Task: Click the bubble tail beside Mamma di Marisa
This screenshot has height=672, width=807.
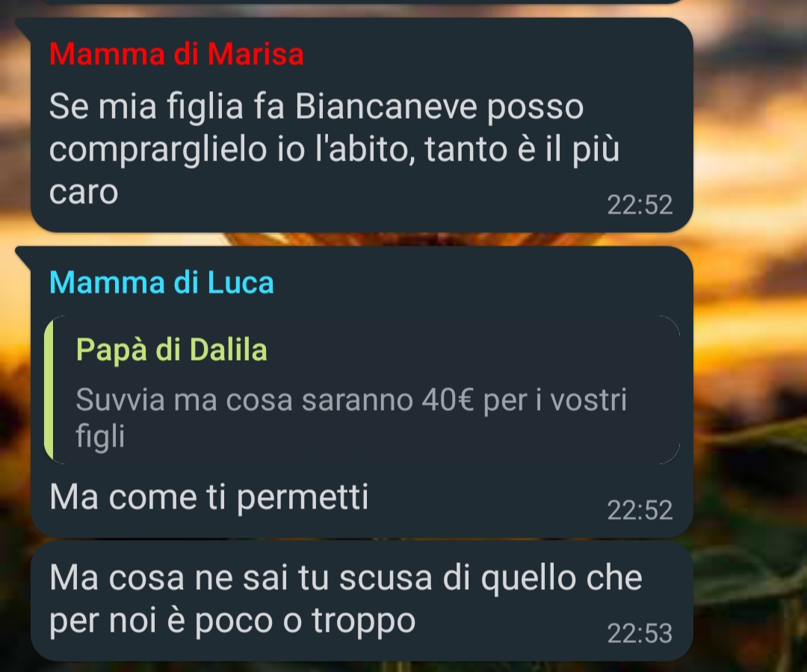Action: pos(24,25)
